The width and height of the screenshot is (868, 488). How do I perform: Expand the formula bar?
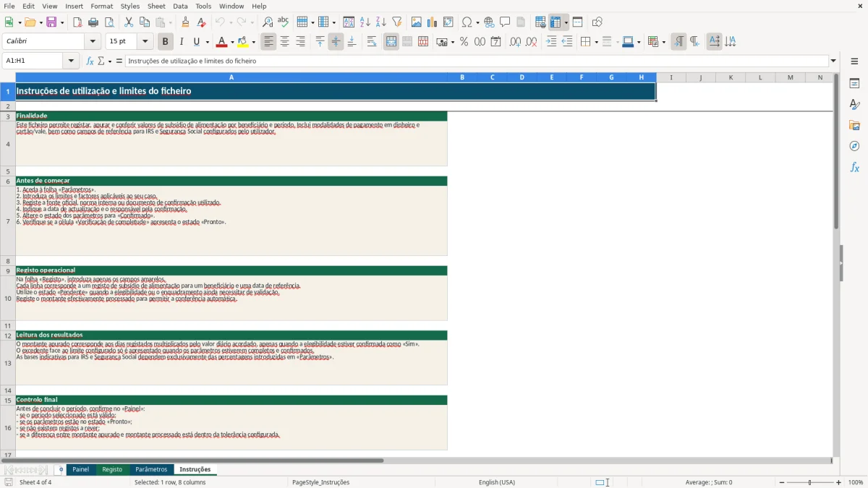tap(833, 61)
